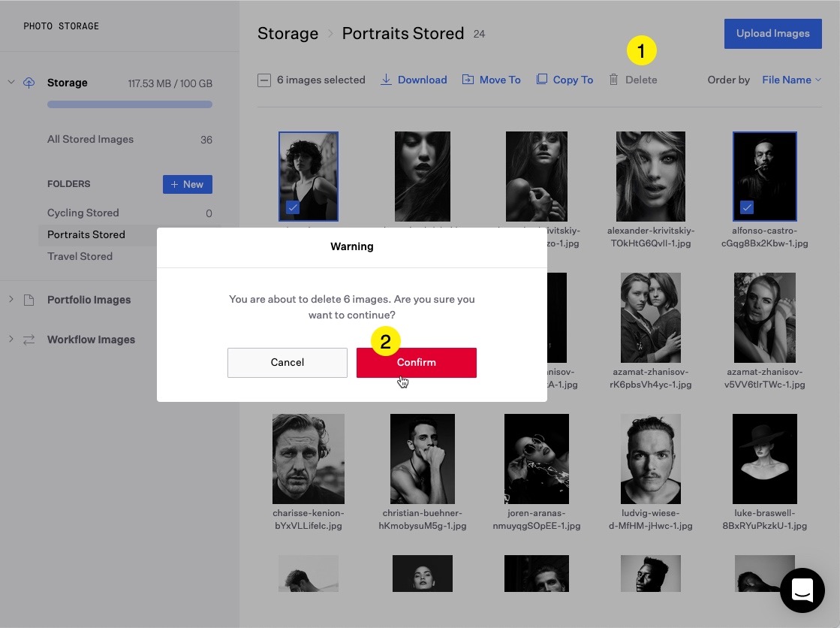Image resolution: width=840 pixels, height=628 pixels.
Task: Click the storage usage progress bar
Action: coord(129,104)
